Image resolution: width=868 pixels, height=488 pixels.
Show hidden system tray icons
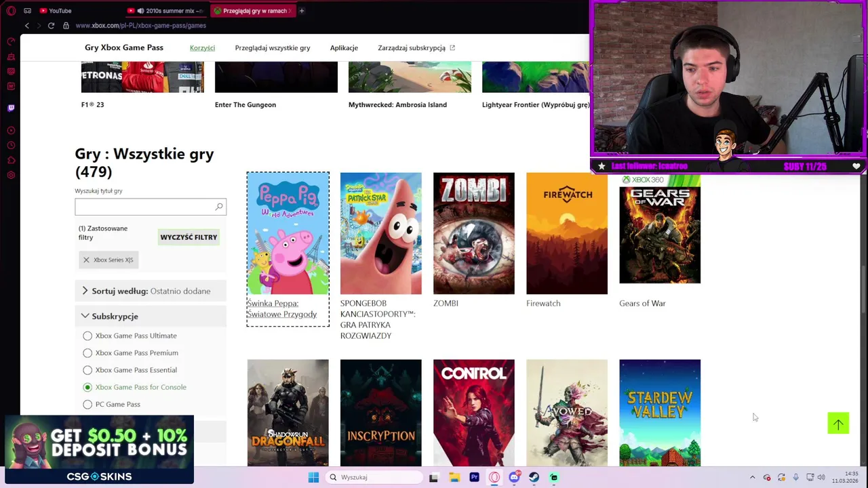[x=752, y=477]
